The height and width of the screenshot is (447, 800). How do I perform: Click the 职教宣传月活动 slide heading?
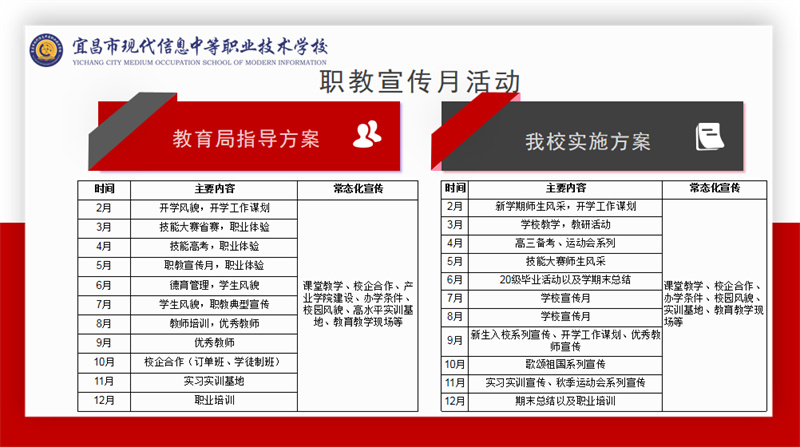[419, 82]
